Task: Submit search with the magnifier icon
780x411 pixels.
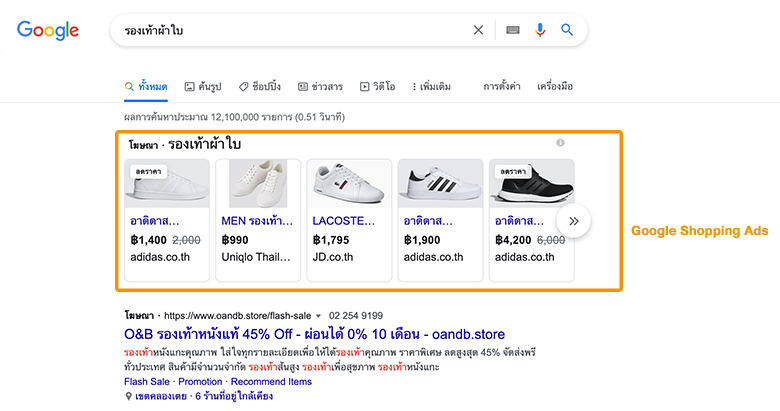Action: tap(567, 30)
